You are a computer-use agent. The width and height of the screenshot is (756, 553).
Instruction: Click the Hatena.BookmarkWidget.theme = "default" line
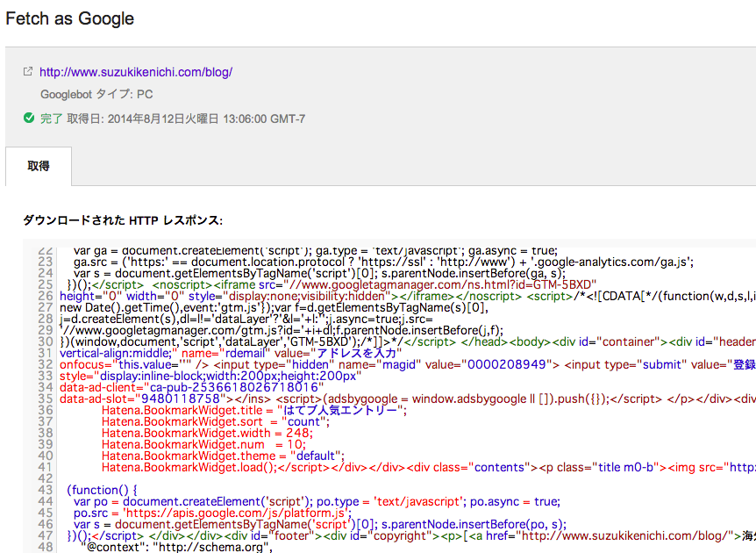coord(224,456)
